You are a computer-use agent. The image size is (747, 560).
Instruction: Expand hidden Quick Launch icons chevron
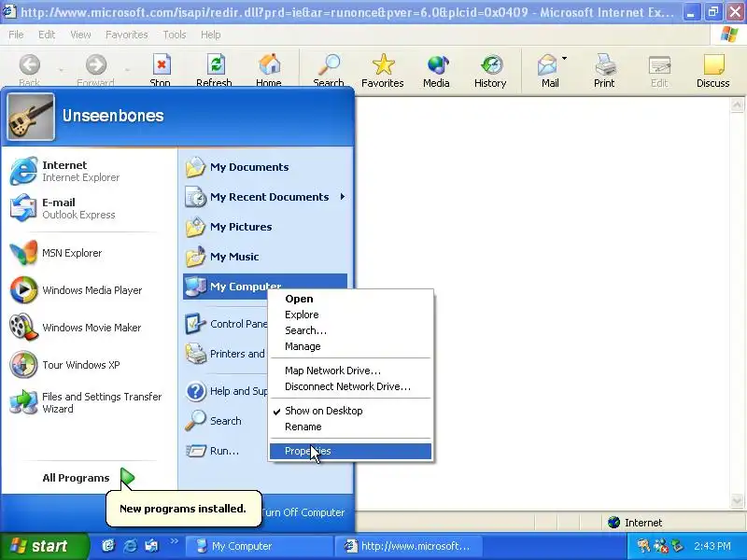click(x=174, y=541)
